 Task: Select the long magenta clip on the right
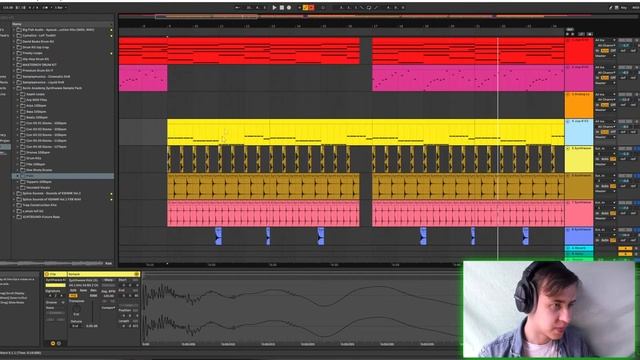[x=468, y=78]
